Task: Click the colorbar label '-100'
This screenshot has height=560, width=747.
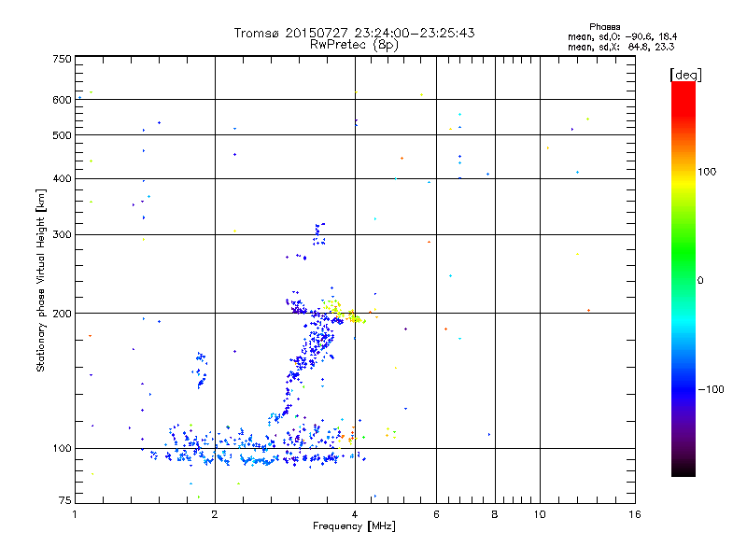Action: [711, 389]
